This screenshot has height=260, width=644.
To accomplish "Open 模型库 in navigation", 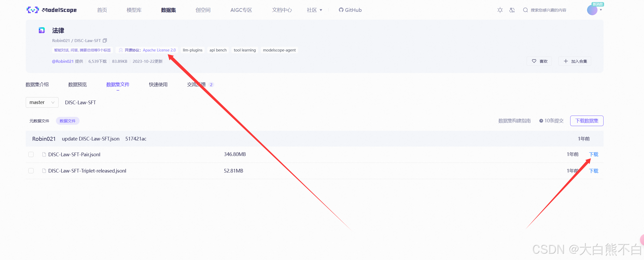I will coord(134,10).
